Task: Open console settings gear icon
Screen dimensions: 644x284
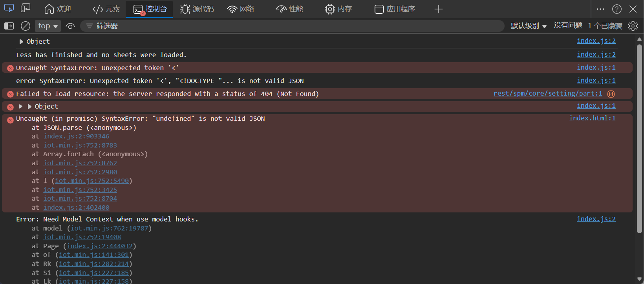Action: coord(633,26)
